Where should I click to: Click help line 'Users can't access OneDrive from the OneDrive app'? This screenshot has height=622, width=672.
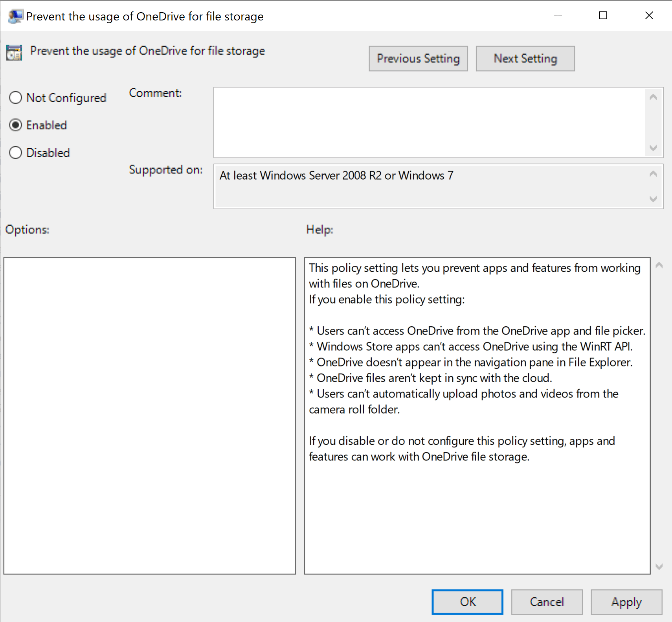coord(477,331)
